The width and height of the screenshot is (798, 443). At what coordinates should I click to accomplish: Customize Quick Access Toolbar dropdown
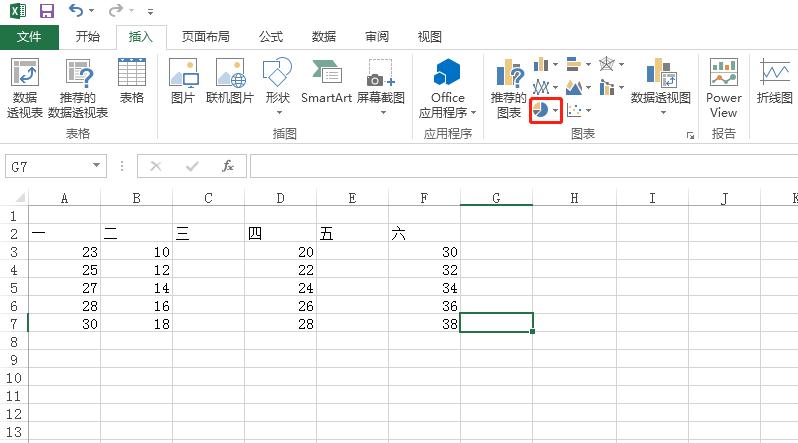point(150,11)
